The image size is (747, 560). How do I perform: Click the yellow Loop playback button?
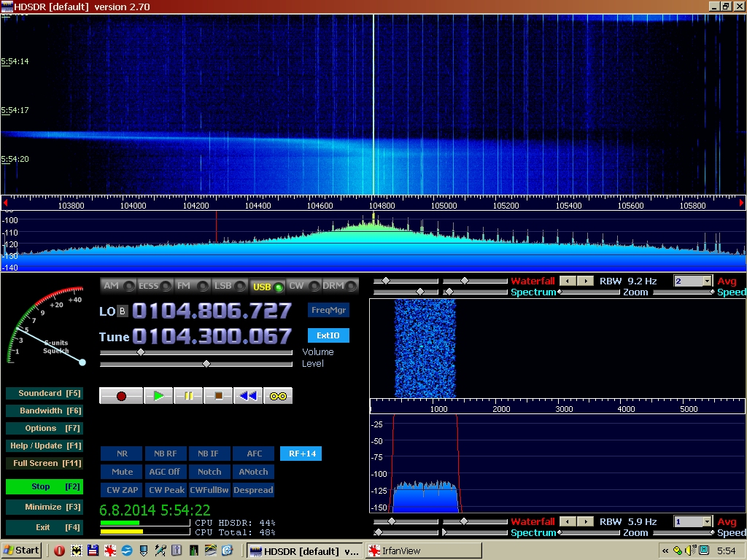(x=278, y=396)
